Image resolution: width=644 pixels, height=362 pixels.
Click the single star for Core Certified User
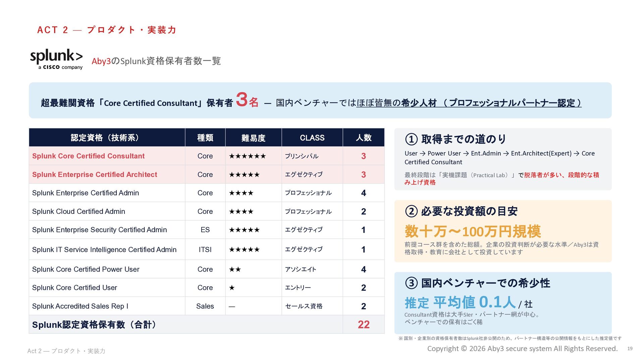point(232,288)
